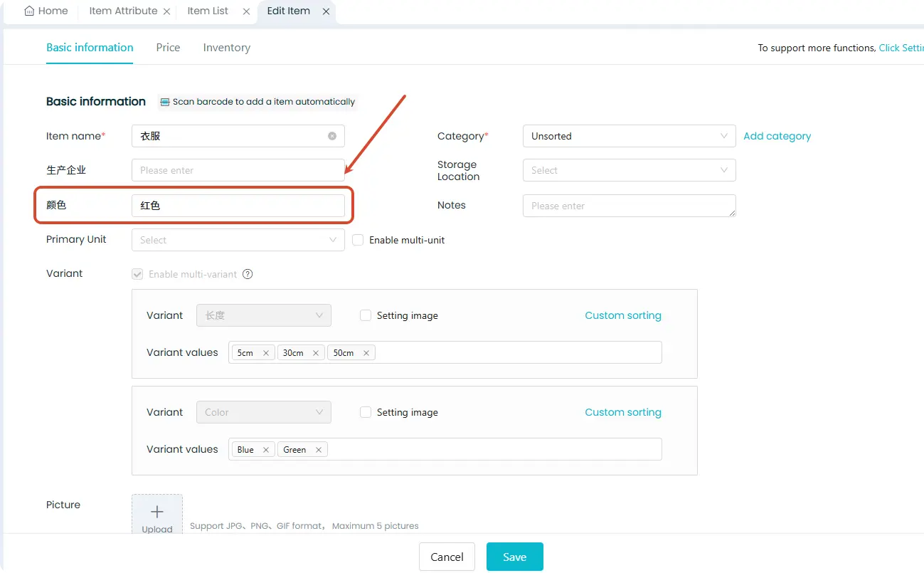Viewport: 924px width, 573px height.
Task: Click the Click Settings link
Action: (901, 48)
